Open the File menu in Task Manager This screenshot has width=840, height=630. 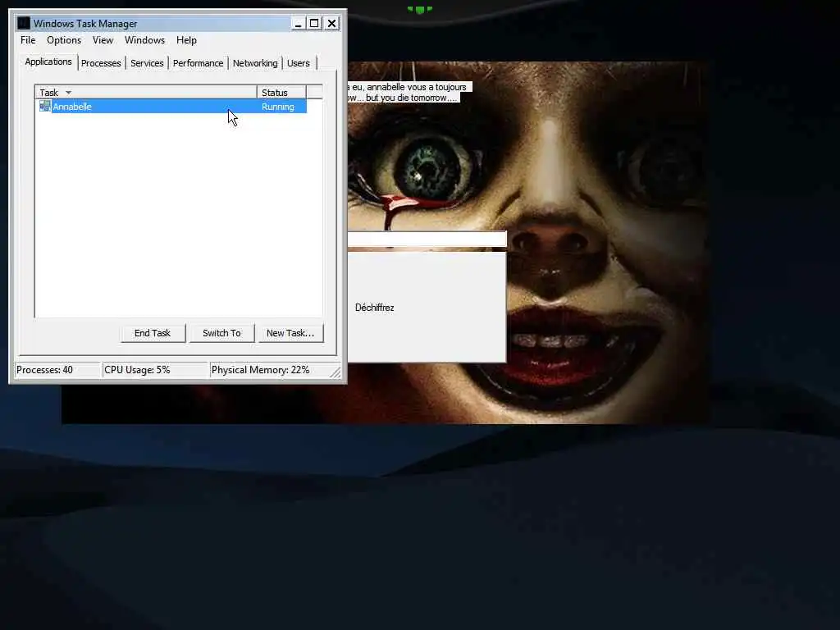28,40
